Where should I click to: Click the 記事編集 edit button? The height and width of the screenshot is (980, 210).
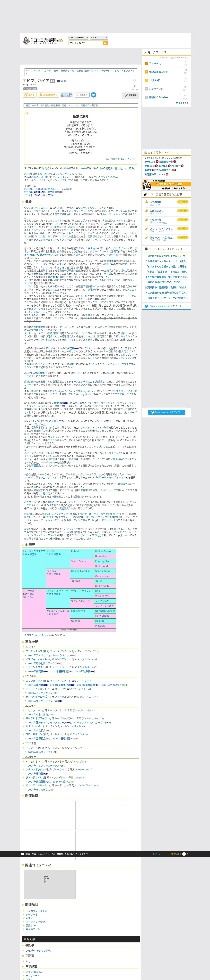[131, 96]
